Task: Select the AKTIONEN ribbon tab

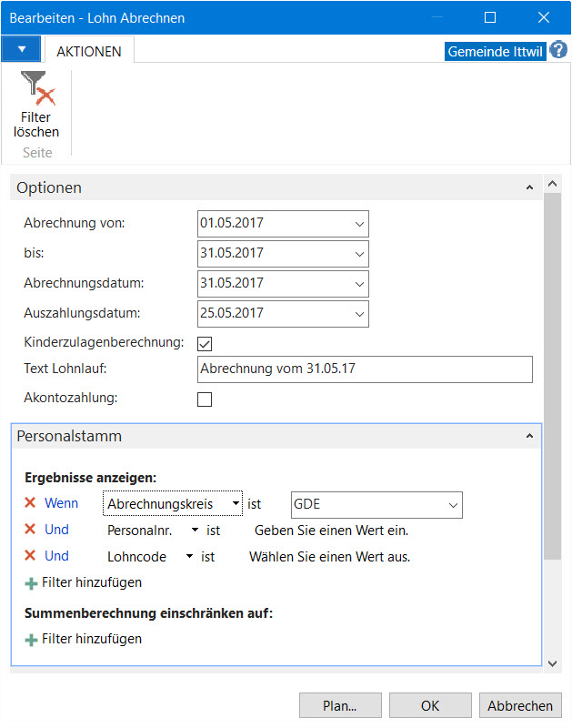Action: 89,51
